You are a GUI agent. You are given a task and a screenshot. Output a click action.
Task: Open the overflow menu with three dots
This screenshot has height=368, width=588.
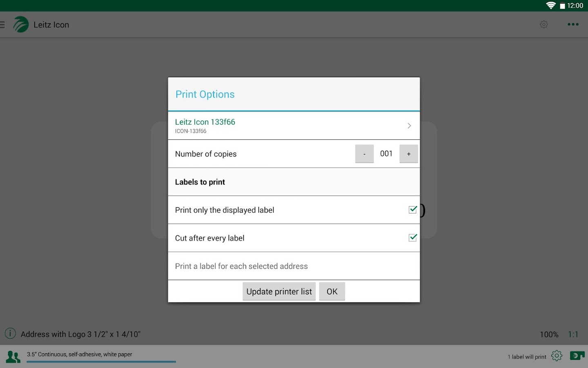coord(573,25)
